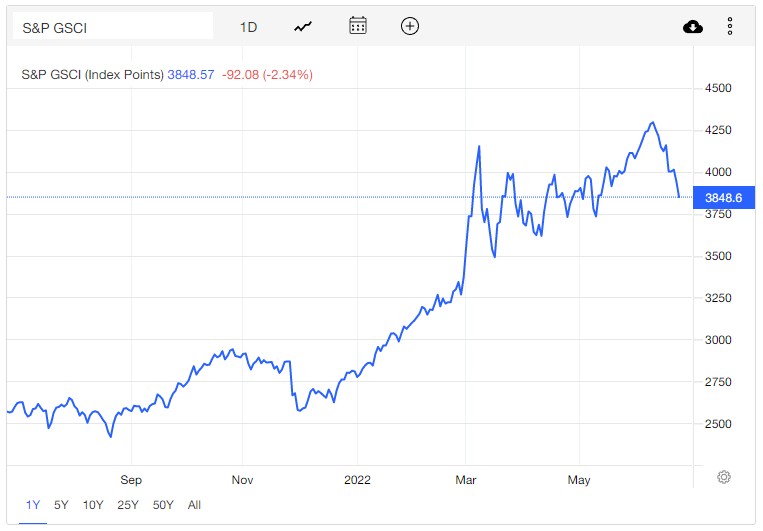Click the Mar time axis label

coord(467,480)
